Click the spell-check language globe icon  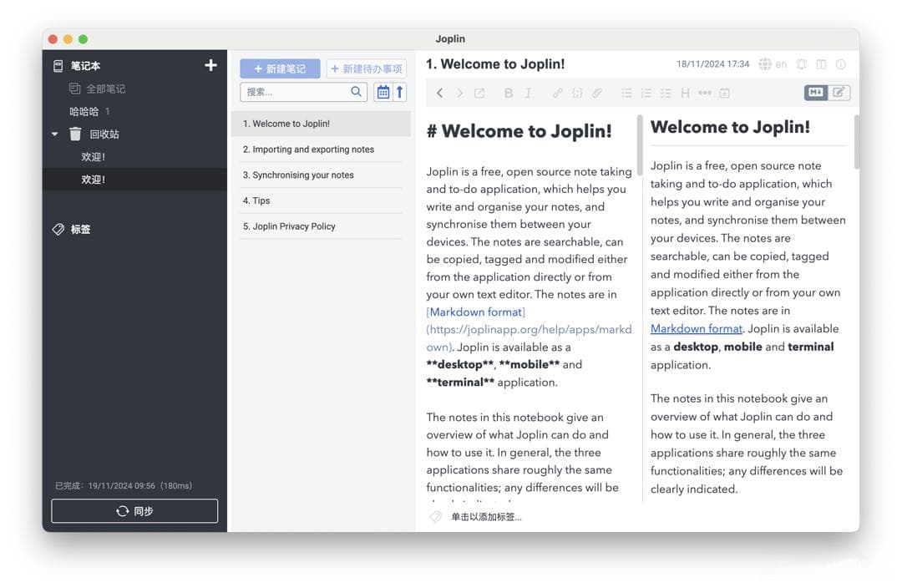coord(765,63)
